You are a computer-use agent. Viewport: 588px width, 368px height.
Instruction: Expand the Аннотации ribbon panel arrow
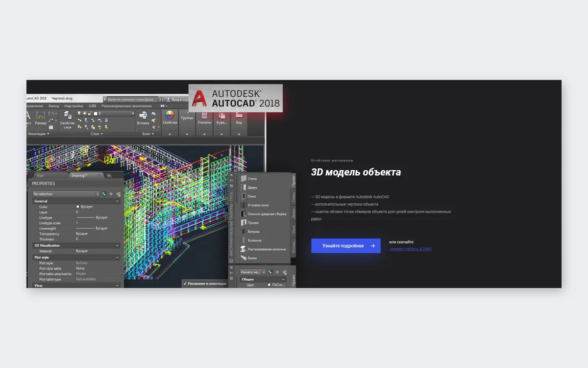pos(48,133)
